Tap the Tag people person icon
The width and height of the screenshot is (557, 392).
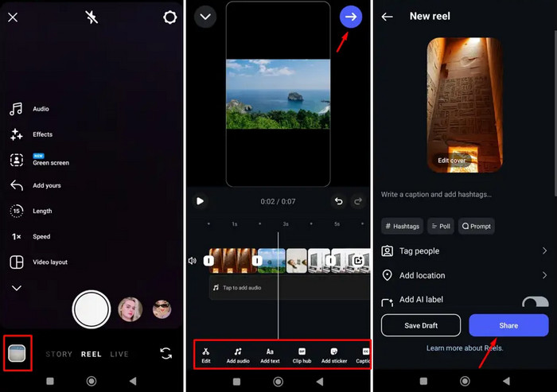(x=388, y=251)
